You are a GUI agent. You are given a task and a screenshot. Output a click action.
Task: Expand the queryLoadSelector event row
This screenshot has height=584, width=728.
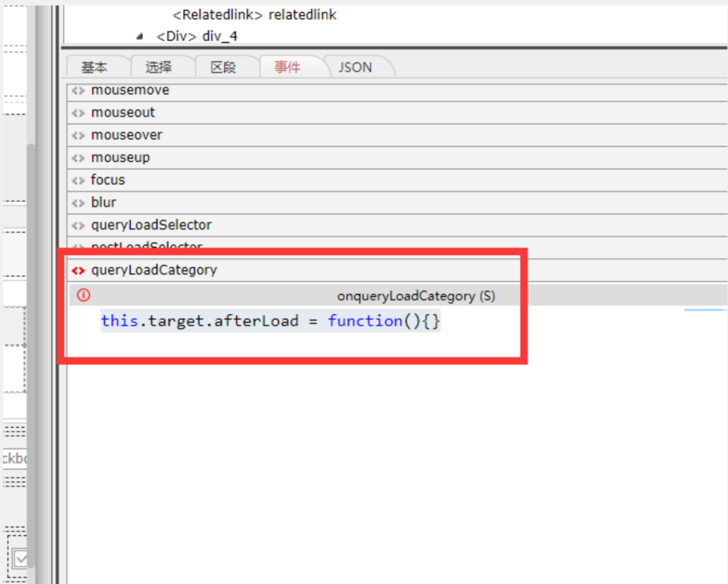point(397,225)
